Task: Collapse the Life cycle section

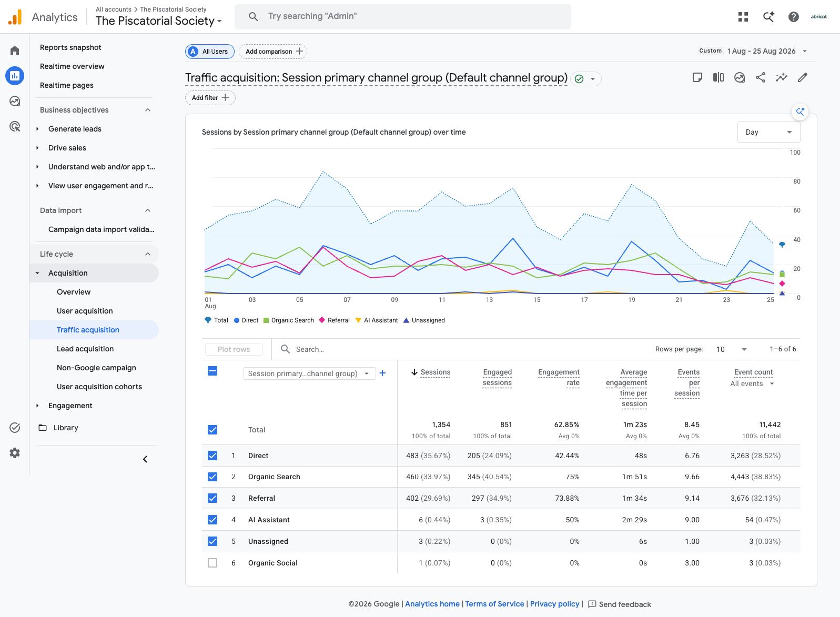Action: tap(148, 254)
